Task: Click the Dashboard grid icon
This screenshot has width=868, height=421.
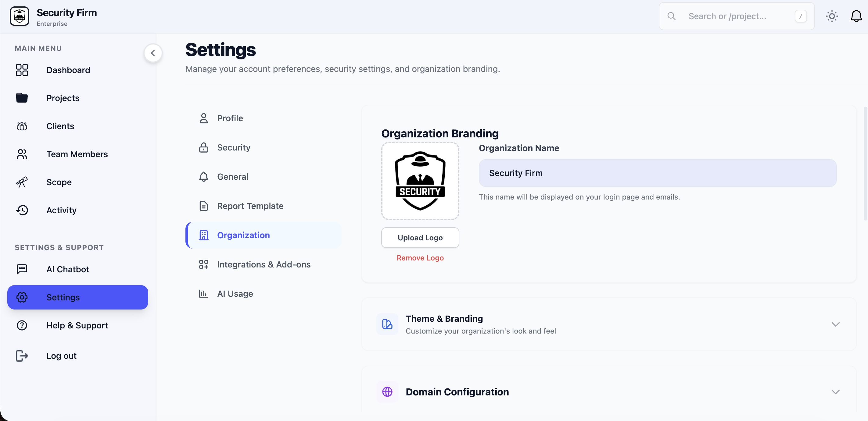Action: coord(22,70)
